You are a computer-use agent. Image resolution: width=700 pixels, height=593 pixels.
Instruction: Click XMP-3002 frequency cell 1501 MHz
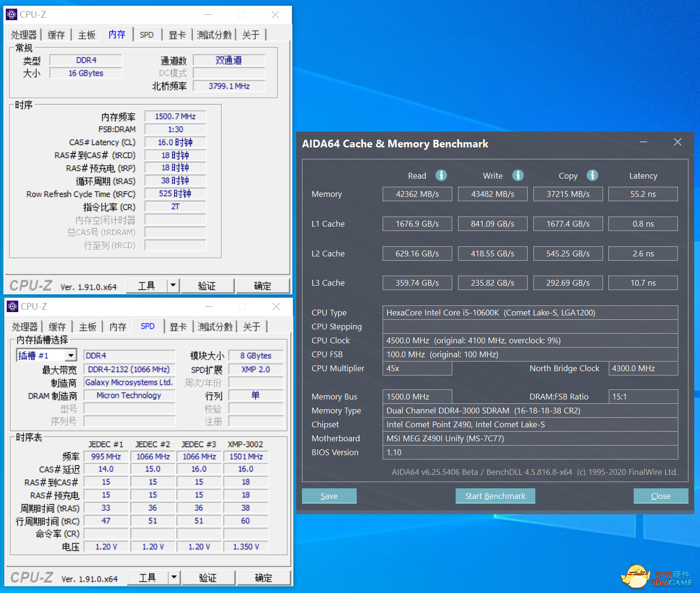(246, 457)
